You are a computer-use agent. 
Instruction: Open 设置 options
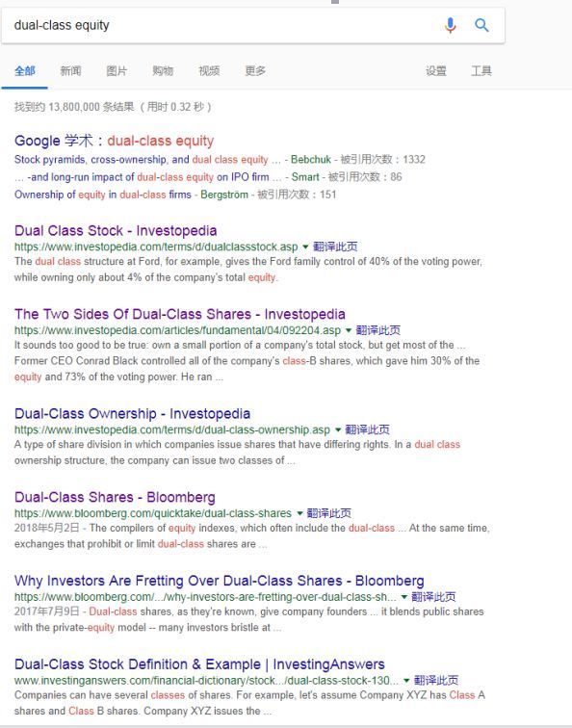point(436,71)
